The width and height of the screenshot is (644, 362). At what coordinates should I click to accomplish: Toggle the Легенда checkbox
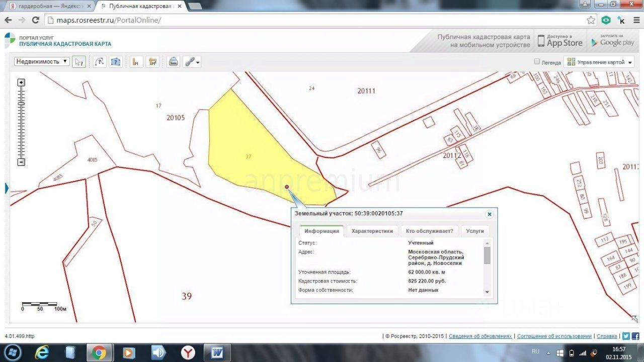(x=537, y=62)
